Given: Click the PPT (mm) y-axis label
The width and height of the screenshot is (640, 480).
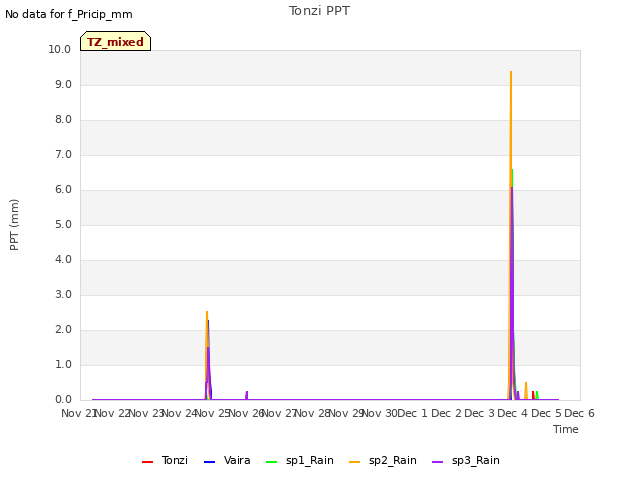Looking at the screenshot, I should click(14, 225).
